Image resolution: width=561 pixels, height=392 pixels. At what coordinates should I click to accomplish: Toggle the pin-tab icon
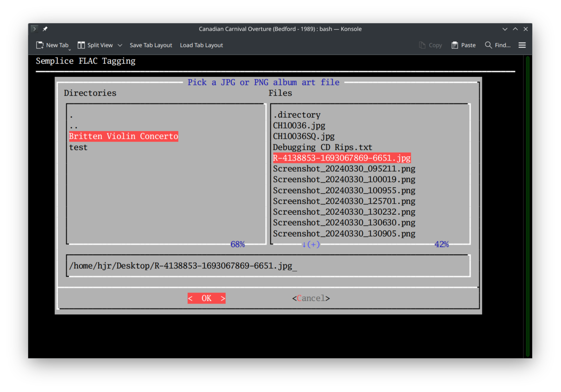45,29
